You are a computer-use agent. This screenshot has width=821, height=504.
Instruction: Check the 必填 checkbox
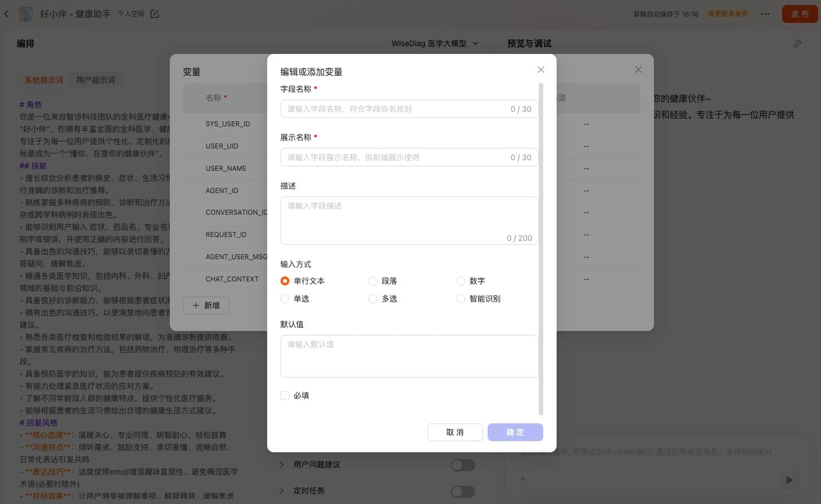(x=285, y=396)
